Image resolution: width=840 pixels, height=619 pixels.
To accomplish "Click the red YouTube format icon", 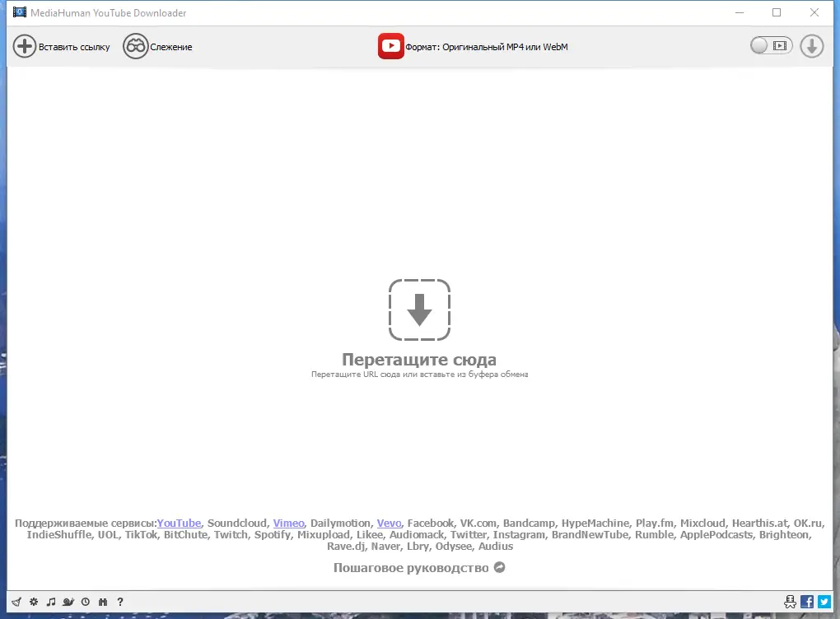I will pos(390,45).
